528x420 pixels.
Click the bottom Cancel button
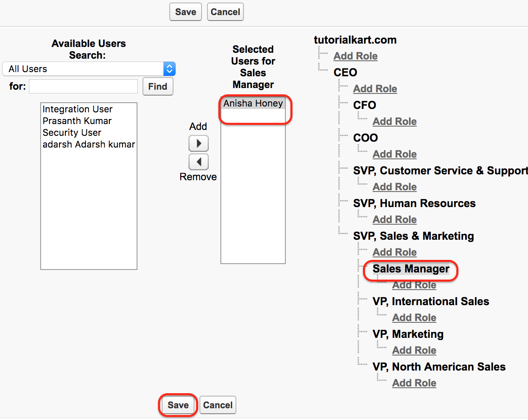tap(218, 405)
